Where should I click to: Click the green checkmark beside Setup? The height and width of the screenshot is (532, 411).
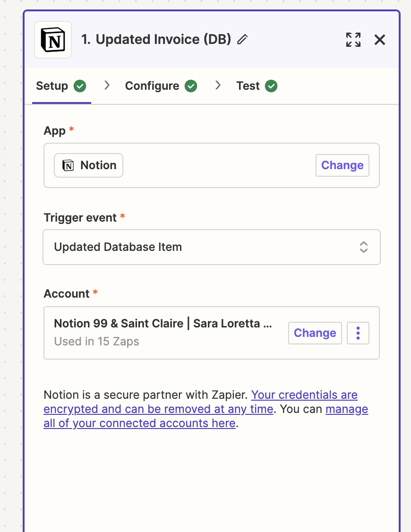pyautogui.click(x=80, y=86)
